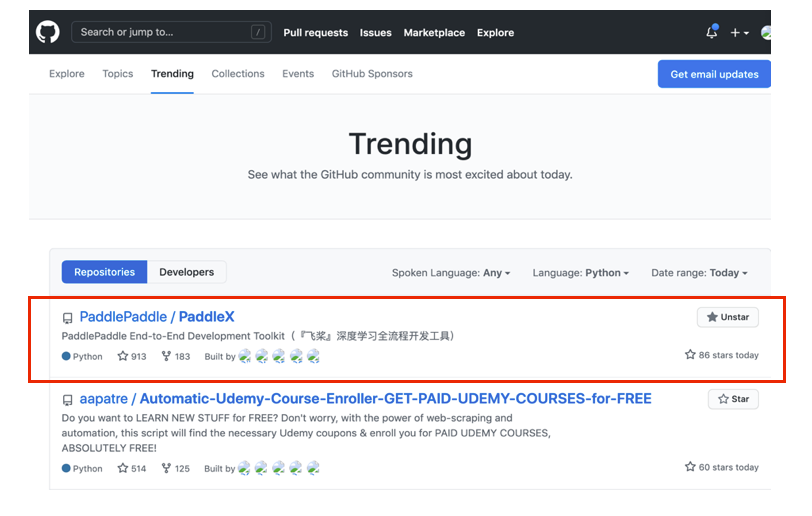View the 125 forks of aapatre repo
Image resolution: width=812 pixels, height=516 pixels.
[176, 468]
